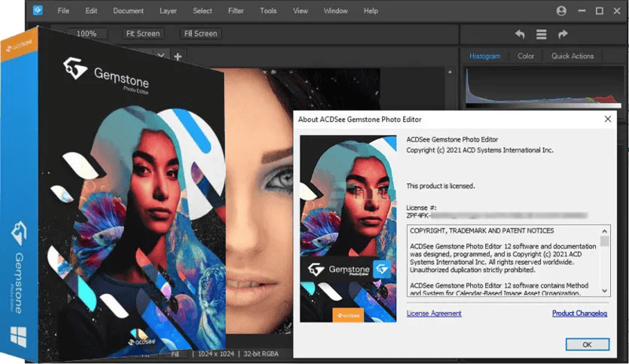Switch to the Color tab
Image resolution: width=629 pixels, height=364 pixels.
pos(525,56)
